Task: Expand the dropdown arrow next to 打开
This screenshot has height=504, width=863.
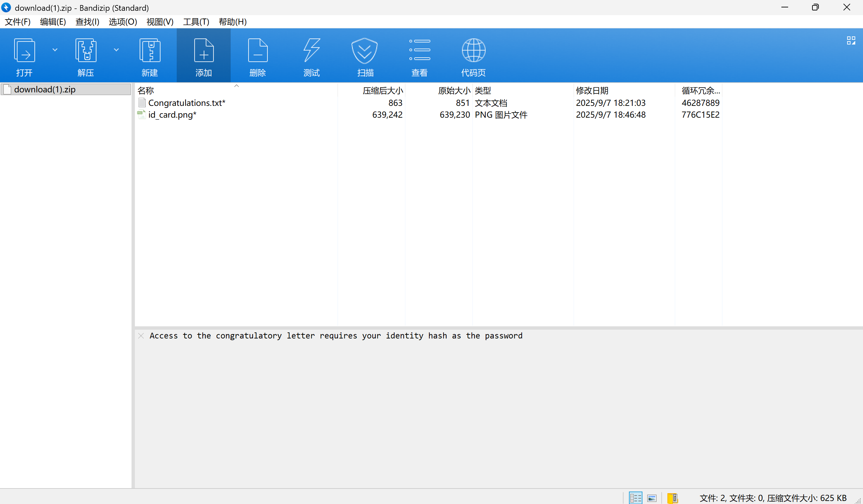Action: point(55,50)
